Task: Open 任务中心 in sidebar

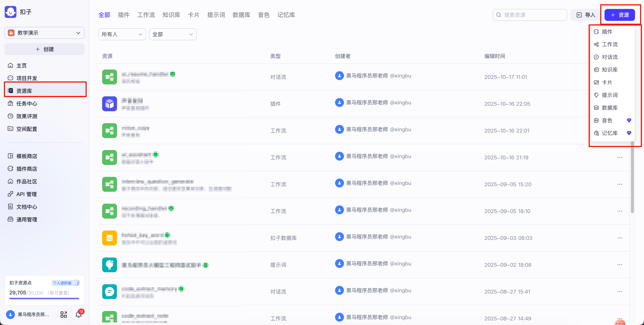Action: pos(26,103)
